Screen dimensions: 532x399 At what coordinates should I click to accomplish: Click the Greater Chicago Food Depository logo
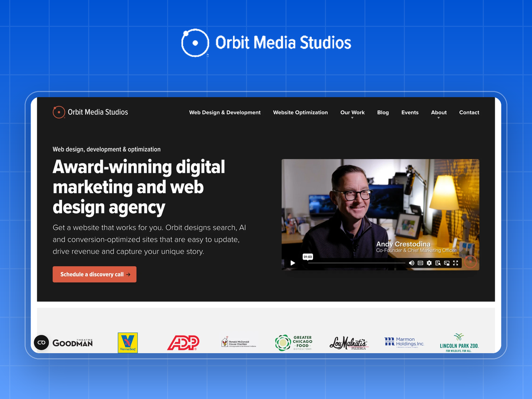point(294,343)
